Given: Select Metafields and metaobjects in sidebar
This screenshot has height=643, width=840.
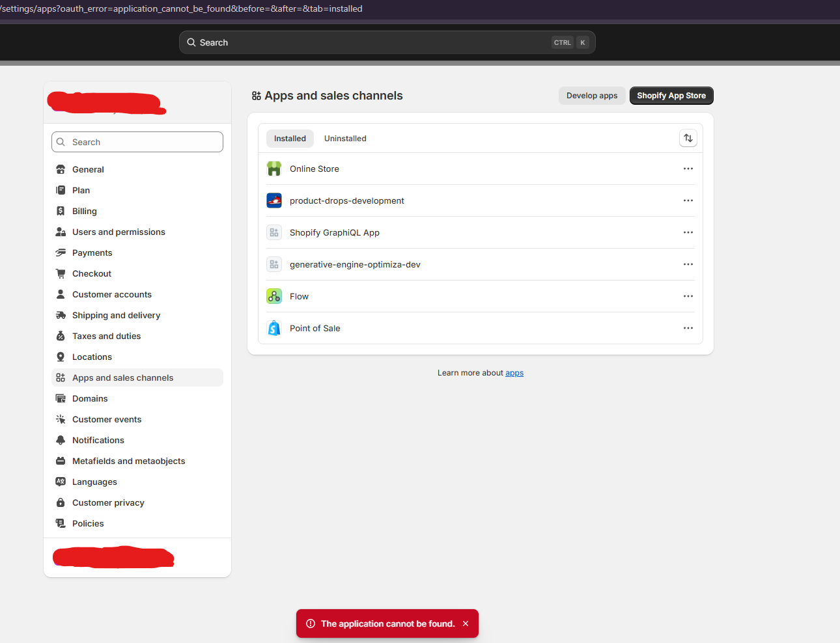Looking at the screenshot, I should (137, 461).
